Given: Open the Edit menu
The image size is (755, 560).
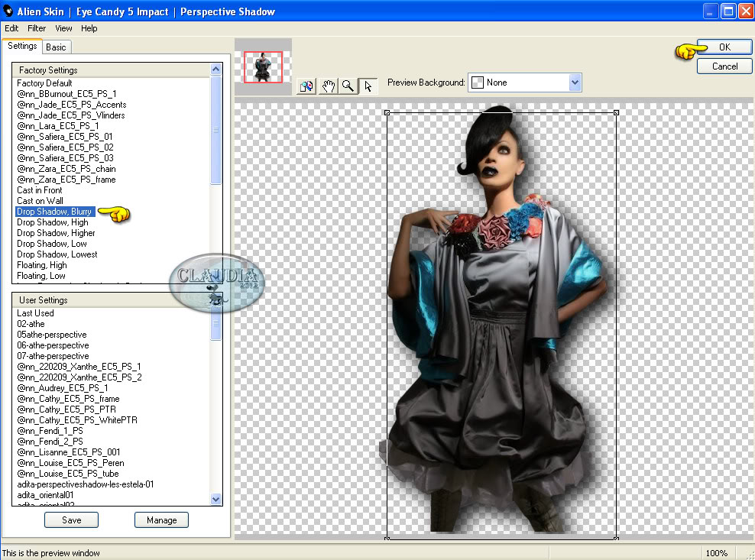Looking at the screenshot, I should 11,28.
